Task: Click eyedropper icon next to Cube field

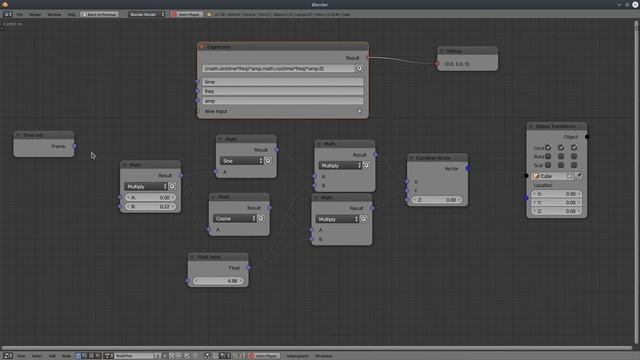Action: (570, 176)
